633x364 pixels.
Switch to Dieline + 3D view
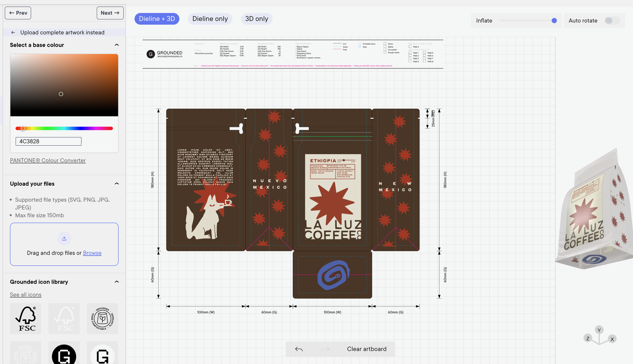[x=157, y=19]
